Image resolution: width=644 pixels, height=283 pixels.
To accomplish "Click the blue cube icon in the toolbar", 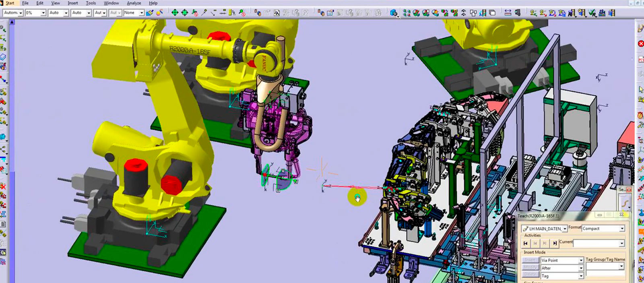I will 394,13.
